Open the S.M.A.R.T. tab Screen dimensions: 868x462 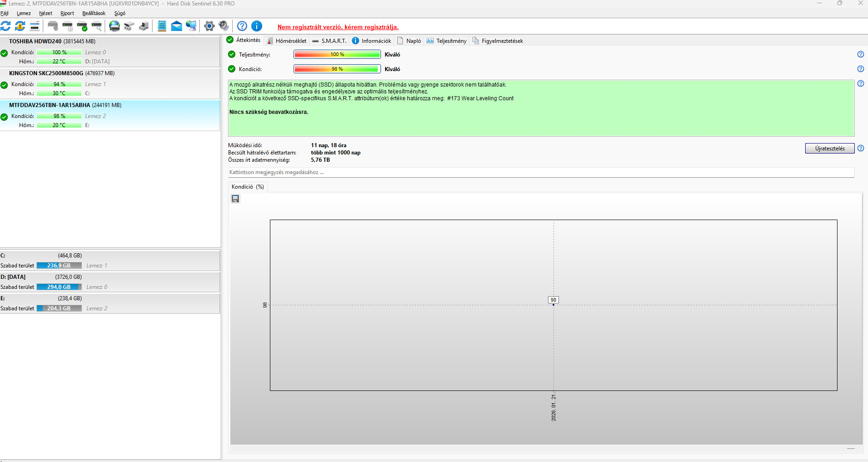[330, 41]
